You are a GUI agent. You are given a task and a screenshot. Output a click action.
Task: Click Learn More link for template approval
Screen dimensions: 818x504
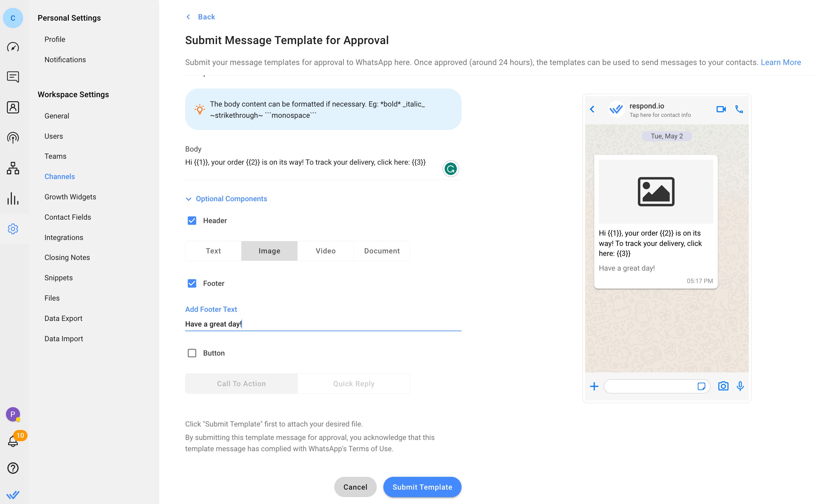coord(781,62)
